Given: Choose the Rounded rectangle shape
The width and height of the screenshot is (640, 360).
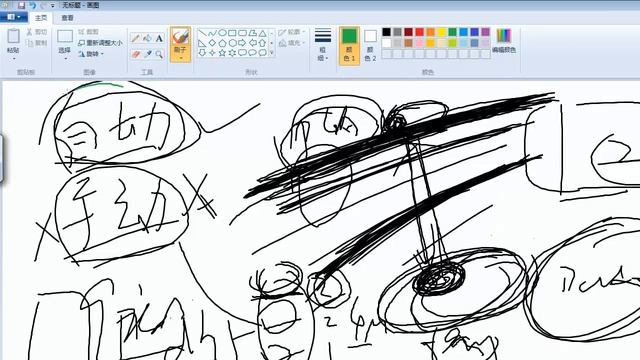Looking at the screenshot, I should pyautogui.click(x=242, y=33).
